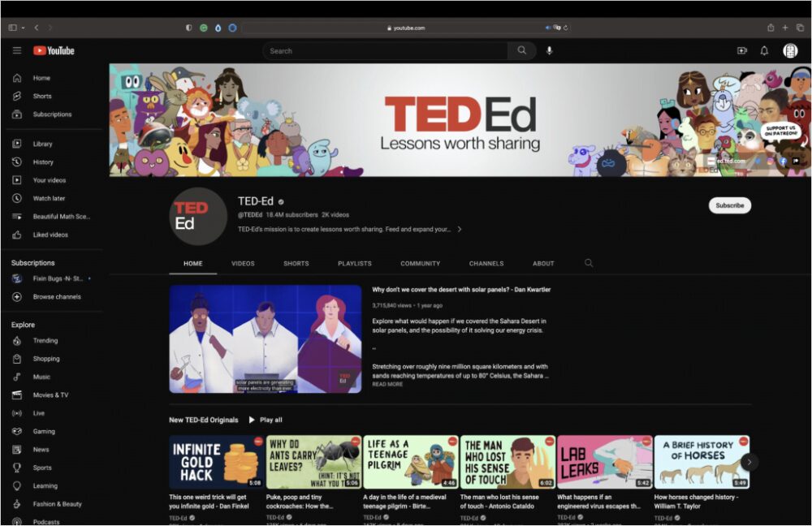
Task: Click the voice search microphone icon
Action: pos(550,50)
